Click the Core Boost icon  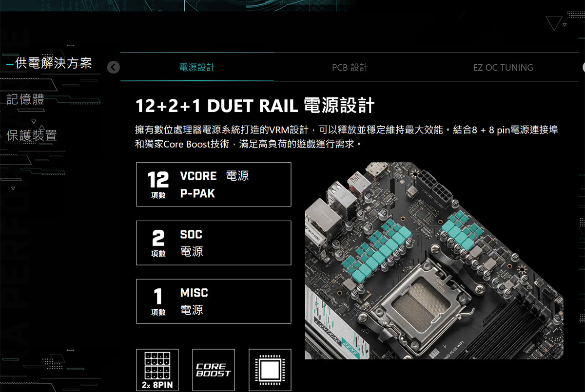[x=214, y=370]
